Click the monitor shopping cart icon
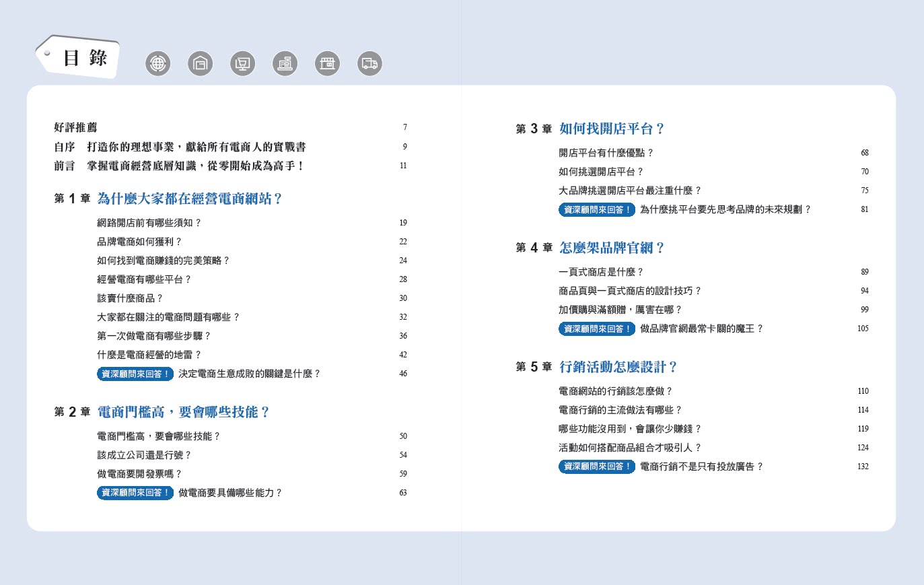The height and width of the screenshot is (585, 924). click(243, 63)
